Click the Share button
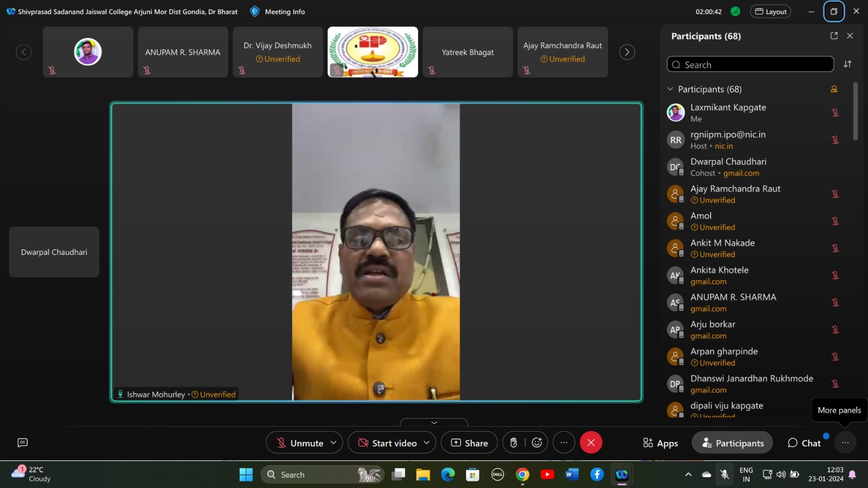868x488 pixels. 469,443
